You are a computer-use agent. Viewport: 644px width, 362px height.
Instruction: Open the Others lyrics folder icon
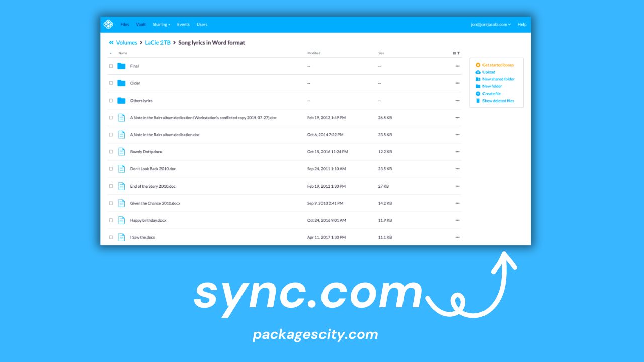(121, 101)
